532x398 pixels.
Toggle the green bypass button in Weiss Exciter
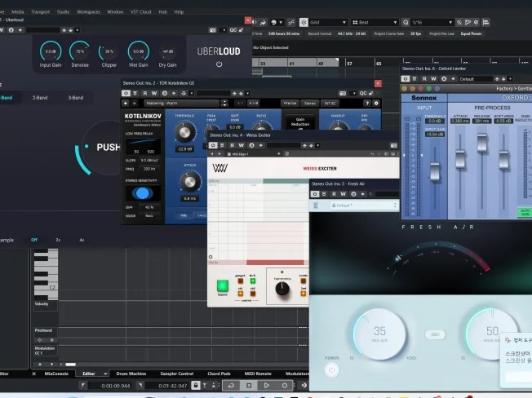coord(223,285)
